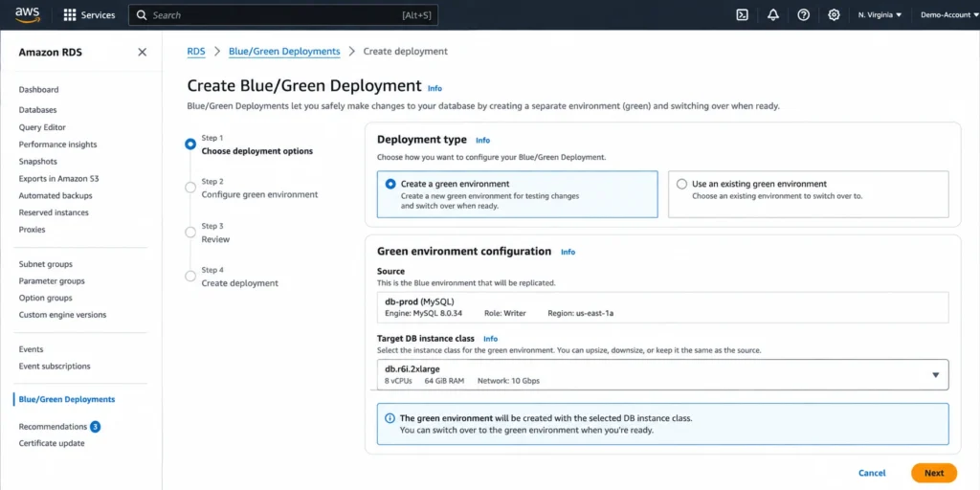The image size is (980, 490).
Task: Click the RDS breadcrumb link
Action: click(196, 52)
